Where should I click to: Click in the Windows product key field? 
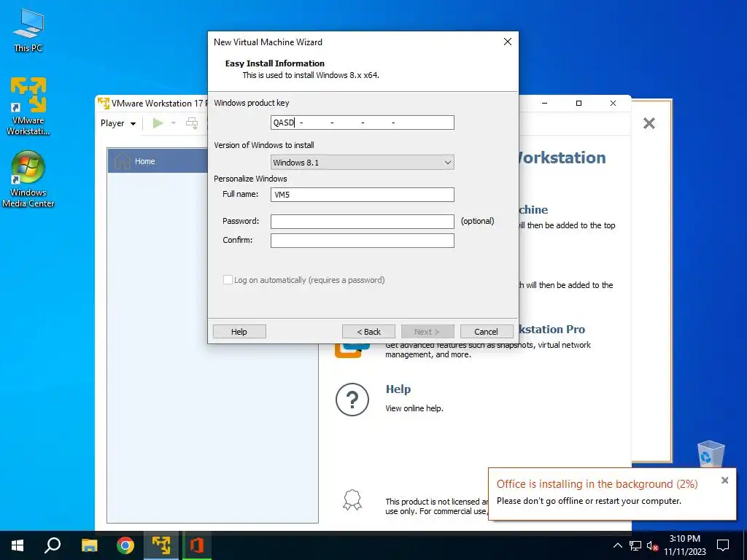point(362,122)
